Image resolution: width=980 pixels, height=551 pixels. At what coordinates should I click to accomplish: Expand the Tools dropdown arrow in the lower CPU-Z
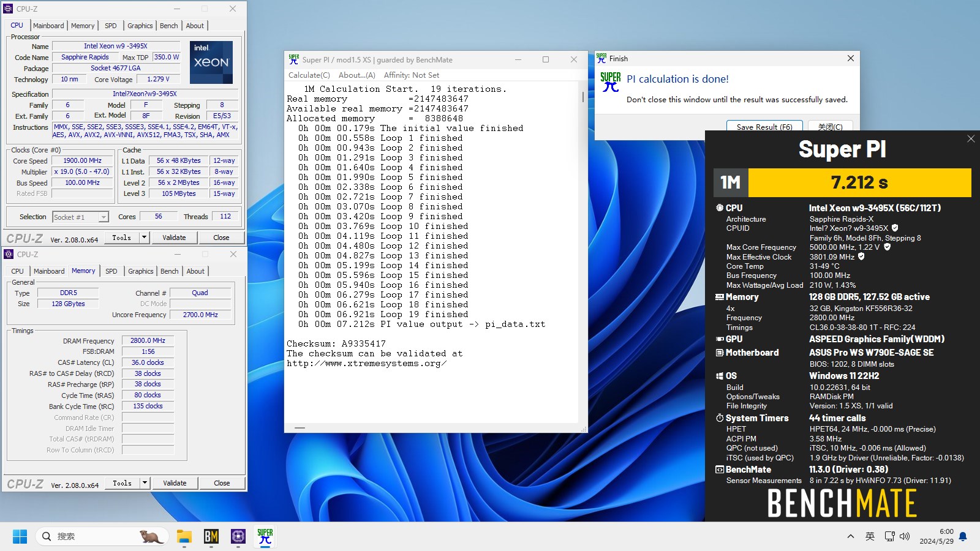pyautogui.click(x=145, y=483)
